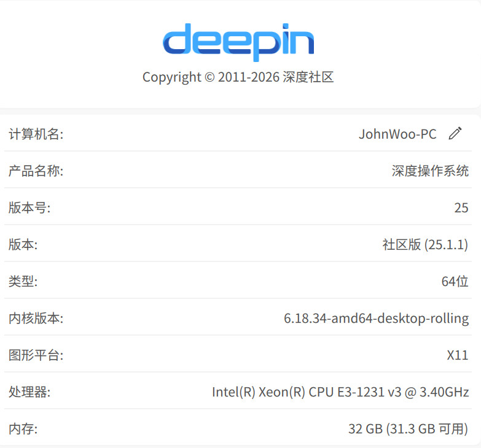Click the copyright 2011-2026 text

238,77
